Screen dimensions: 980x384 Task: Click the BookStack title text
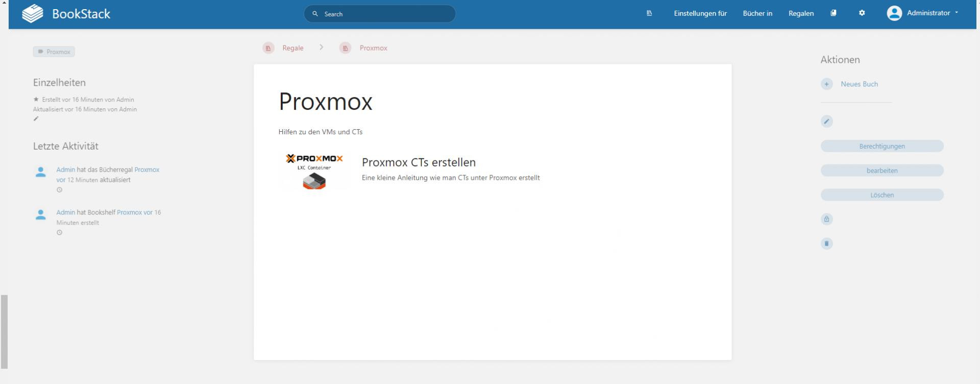(x=81, y=14)
